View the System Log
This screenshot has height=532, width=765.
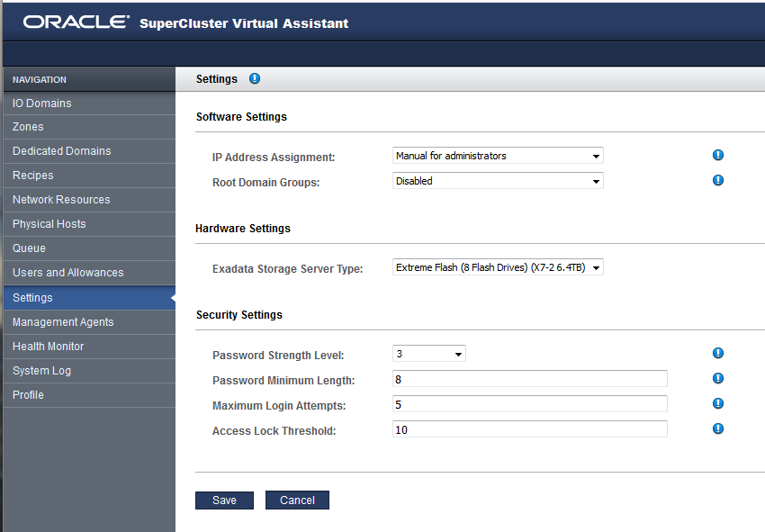click(x=42, y=370)
